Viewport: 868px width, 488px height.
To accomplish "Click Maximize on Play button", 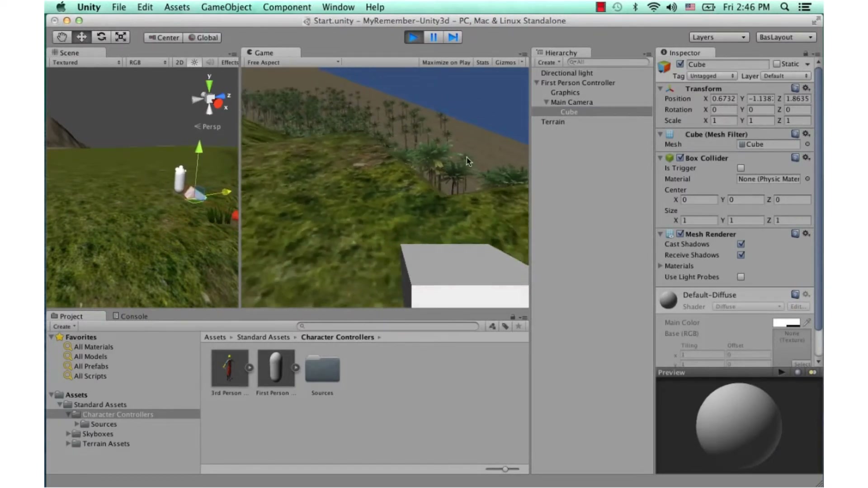I will point(446,62).
